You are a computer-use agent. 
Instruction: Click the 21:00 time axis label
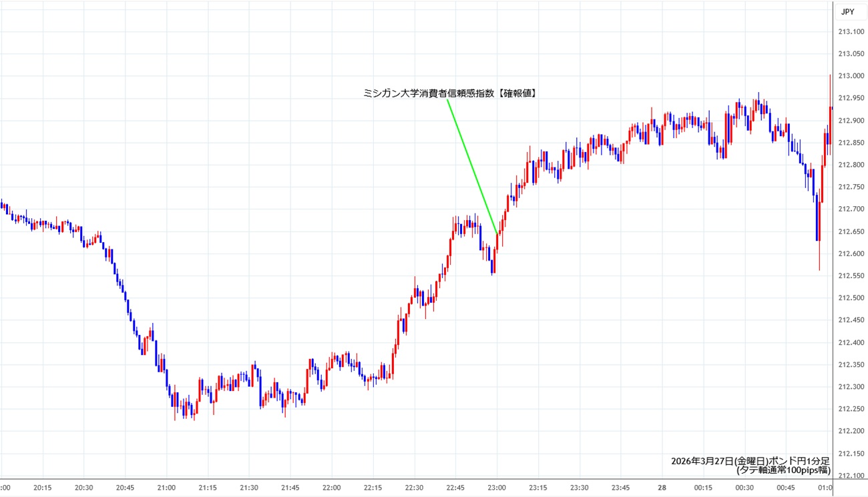[x=166, y=488]
